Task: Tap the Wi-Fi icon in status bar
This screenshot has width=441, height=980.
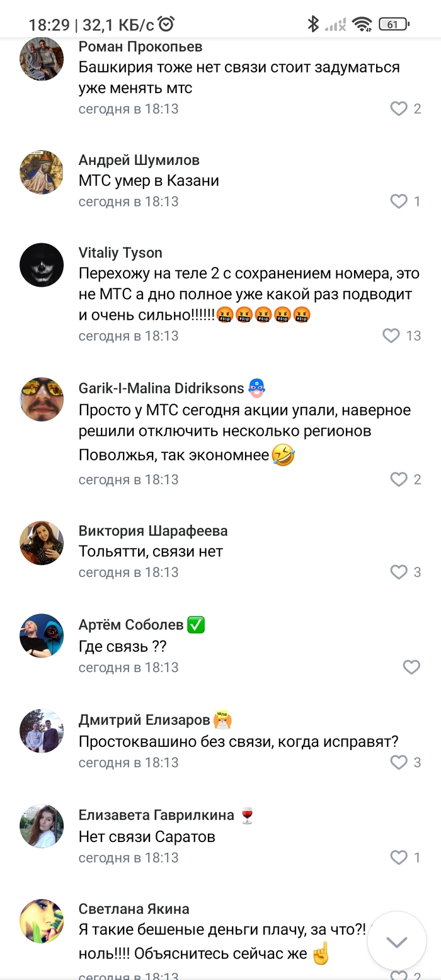Action: [x=362, y=25]
